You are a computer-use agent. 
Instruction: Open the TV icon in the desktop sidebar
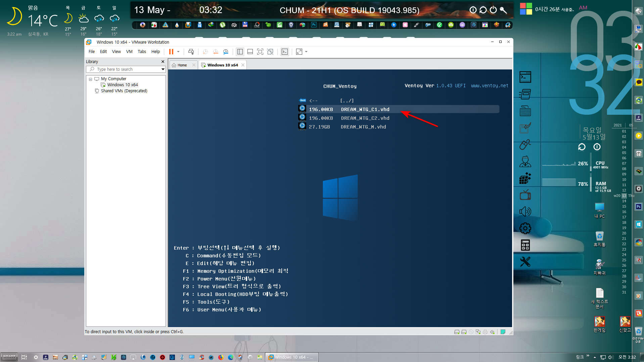525,195
